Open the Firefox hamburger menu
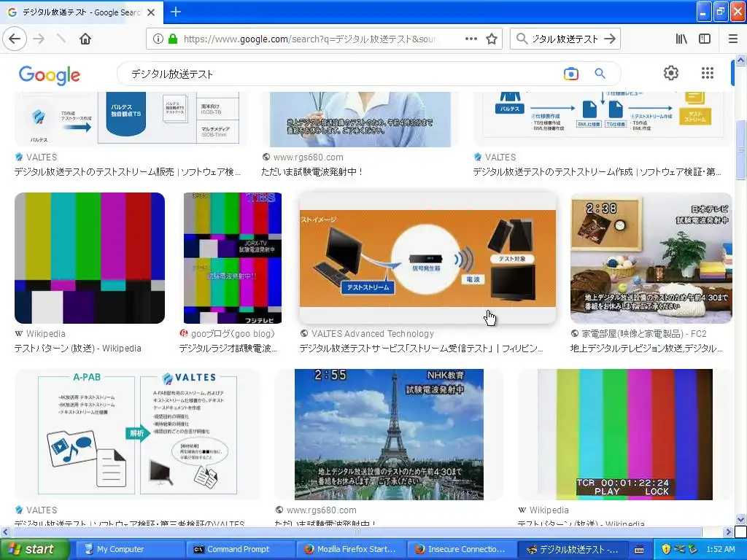Viewport: 747px width, 560px height. [x=733, y=39]
